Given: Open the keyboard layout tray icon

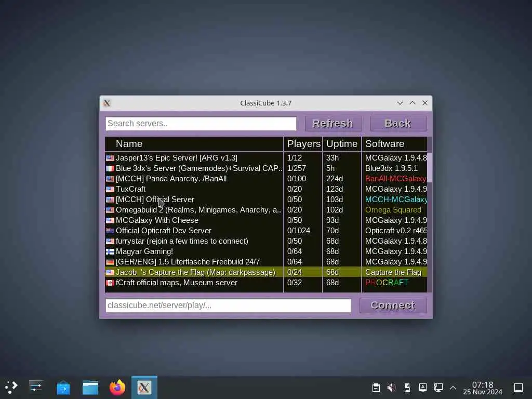Looking at the screenshot, I should click(x=423, y=388).
